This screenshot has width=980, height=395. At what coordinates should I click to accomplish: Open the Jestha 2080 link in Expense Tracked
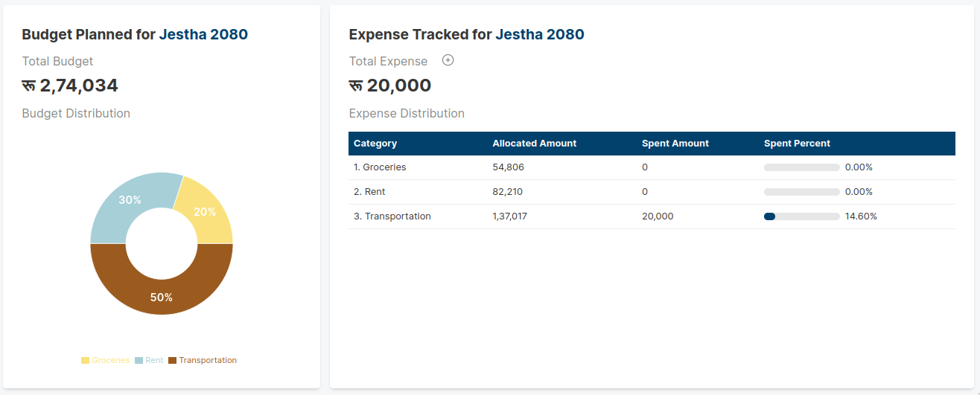539,34
